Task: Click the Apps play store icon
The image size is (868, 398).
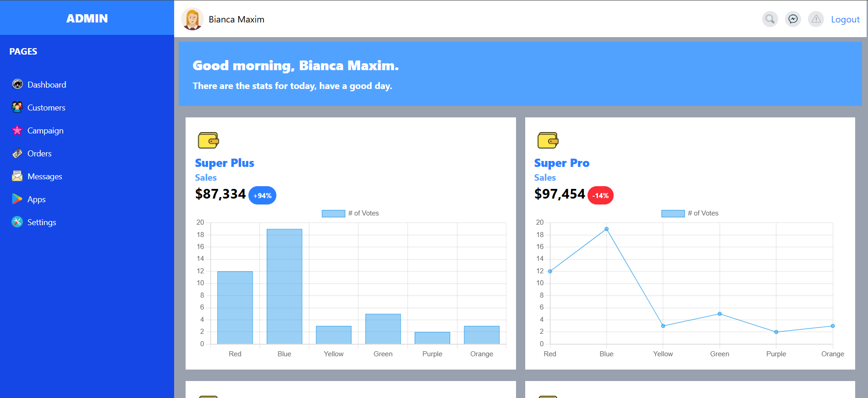Action: 17,199
